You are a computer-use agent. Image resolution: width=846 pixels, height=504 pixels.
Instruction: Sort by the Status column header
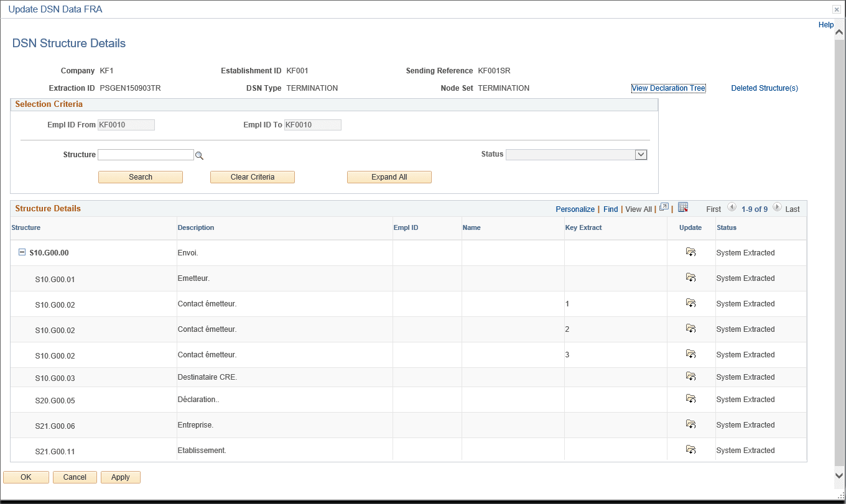point(727,227)
